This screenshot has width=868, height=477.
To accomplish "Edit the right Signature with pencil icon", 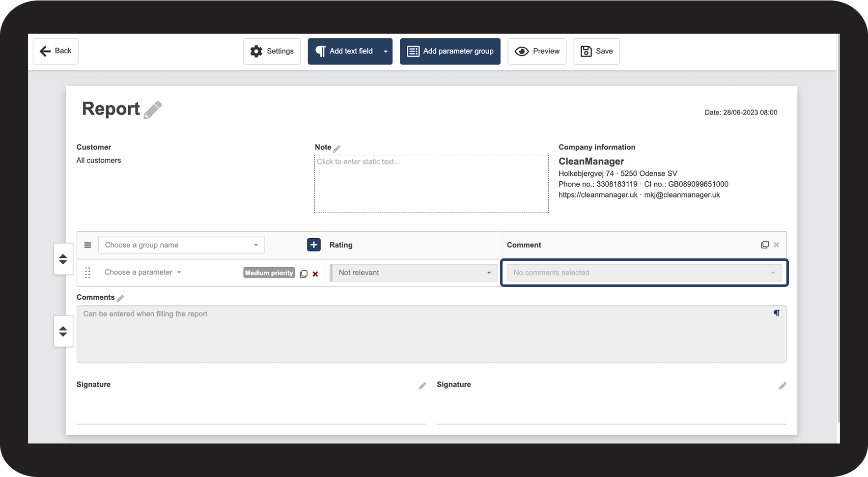I will [x=783, y=386].
